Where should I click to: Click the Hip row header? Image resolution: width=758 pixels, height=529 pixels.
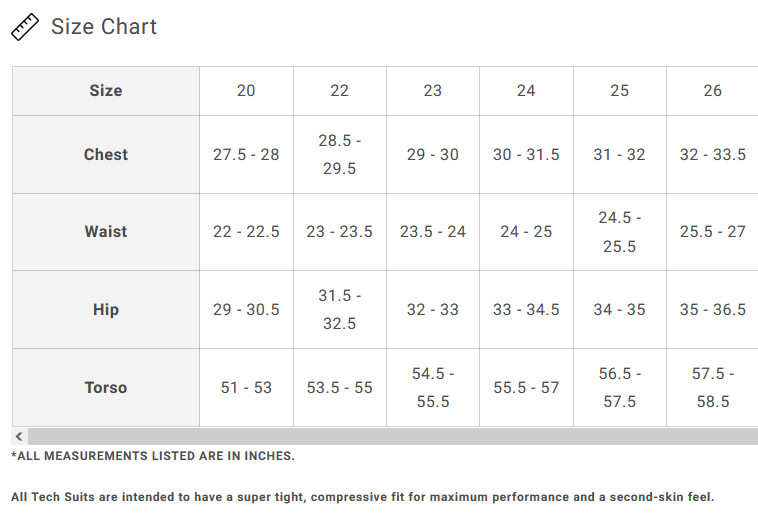coord(106,309)
